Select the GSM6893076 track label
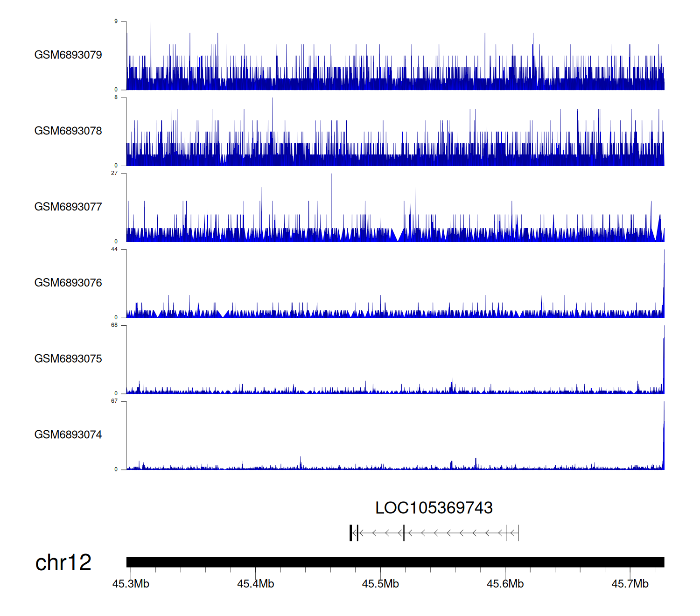The image size is (700, 616). pos(68,283)
